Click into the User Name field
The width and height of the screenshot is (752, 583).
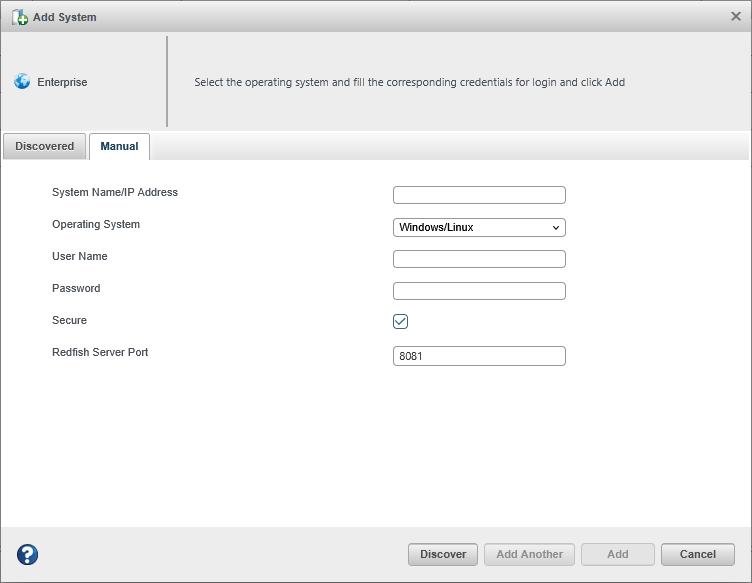[479, 259]
